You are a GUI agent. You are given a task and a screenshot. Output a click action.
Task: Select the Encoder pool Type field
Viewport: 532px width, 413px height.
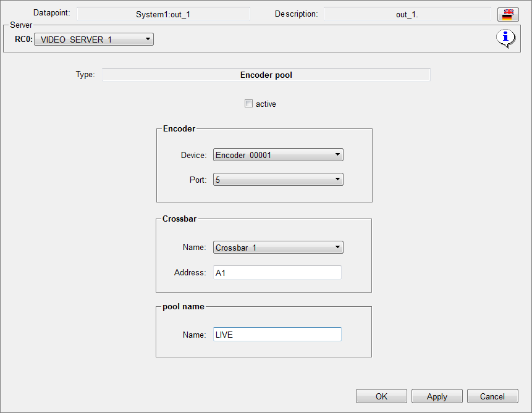pyautogui.click(x=266, y=75)
